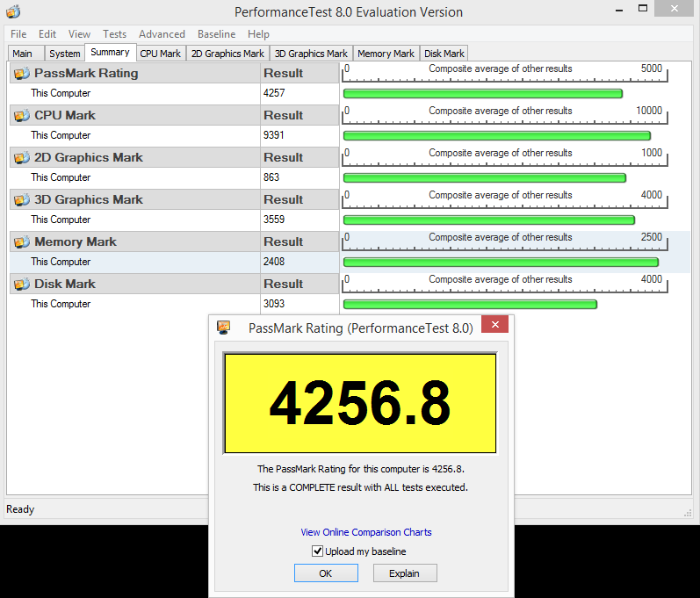Image resolution: width=700 pixels, height=598 pixels.
Task: Switch to the CPU Mark tab
Action: click(161, 54)
